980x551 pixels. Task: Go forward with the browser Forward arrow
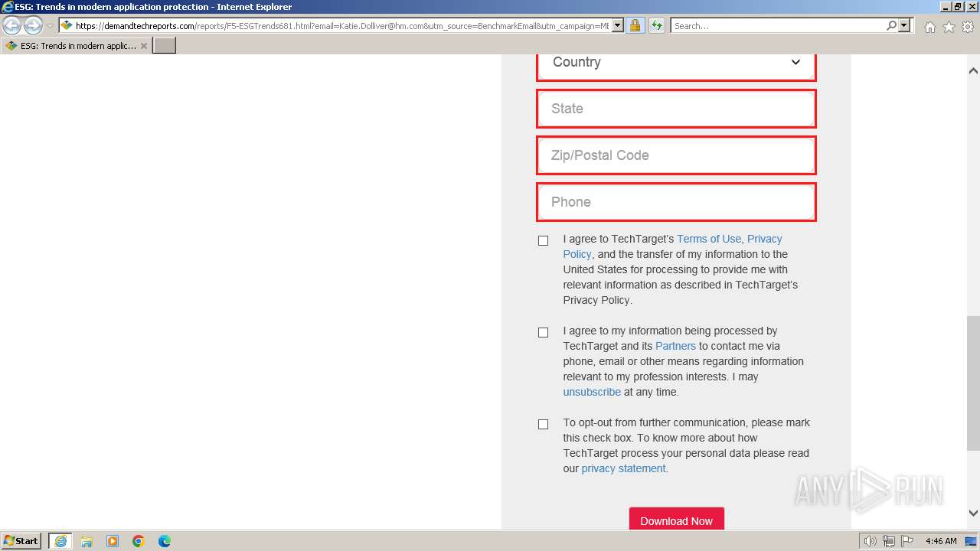point(33,26)
